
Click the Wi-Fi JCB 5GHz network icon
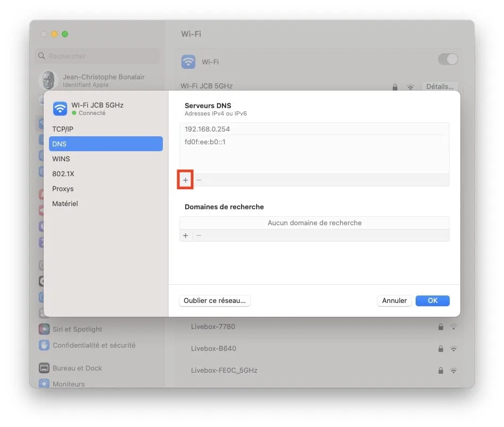tap(60, 109)
